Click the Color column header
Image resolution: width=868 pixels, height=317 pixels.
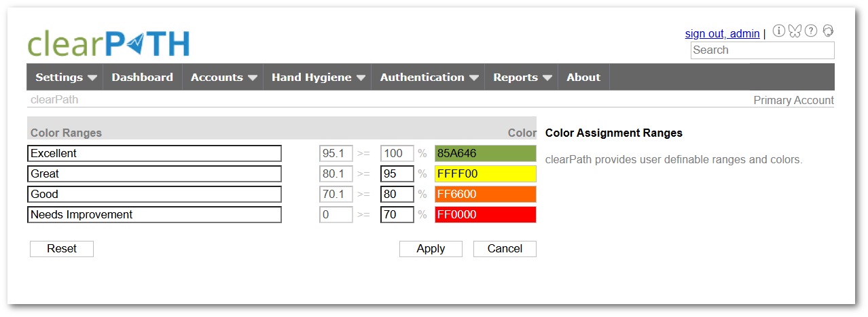pos(522,133)
